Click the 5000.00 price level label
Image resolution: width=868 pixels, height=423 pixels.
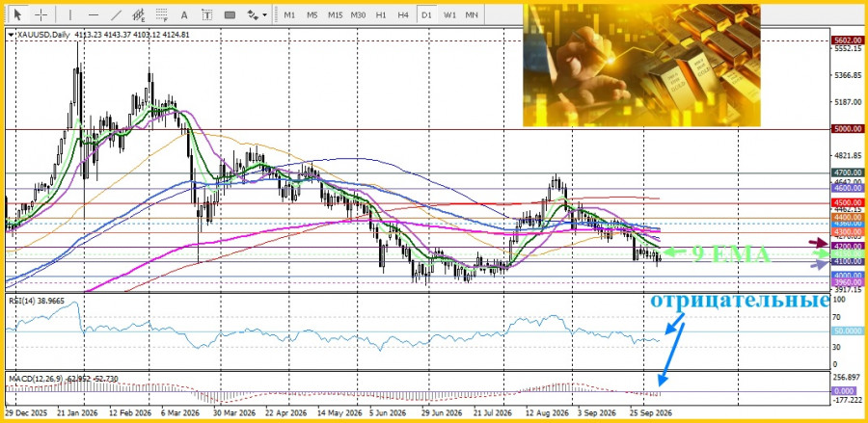pos(848,129)
